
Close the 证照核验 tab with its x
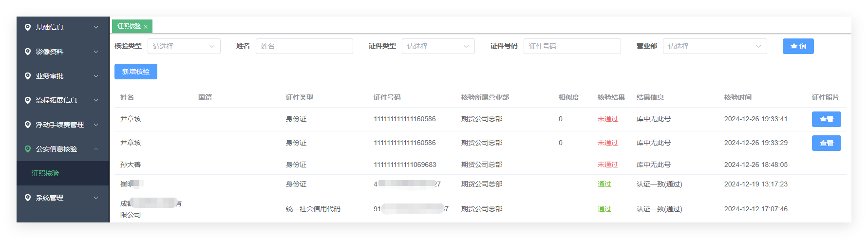pos(146,27)
